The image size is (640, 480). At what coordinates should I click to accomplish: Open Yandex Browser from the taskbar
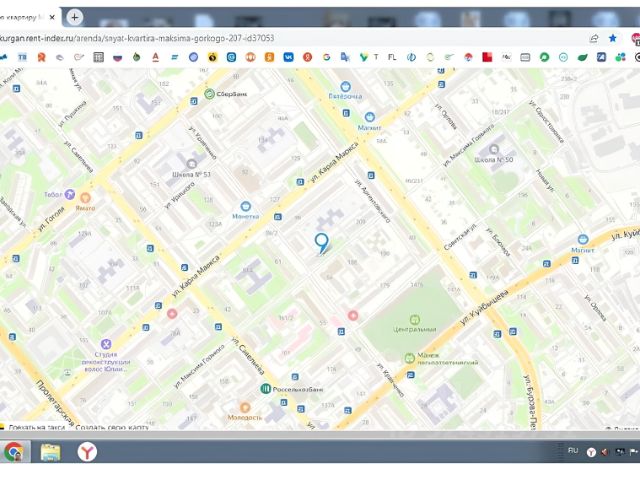point(87,452)
